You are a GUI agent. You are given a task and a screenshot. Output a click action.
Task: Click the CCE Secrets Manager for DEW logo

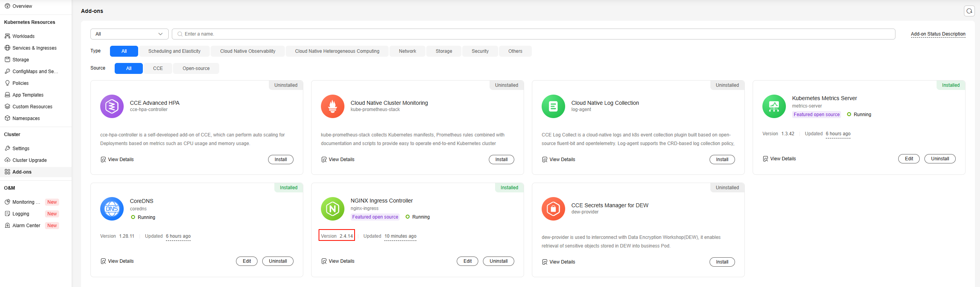point(553,209)
